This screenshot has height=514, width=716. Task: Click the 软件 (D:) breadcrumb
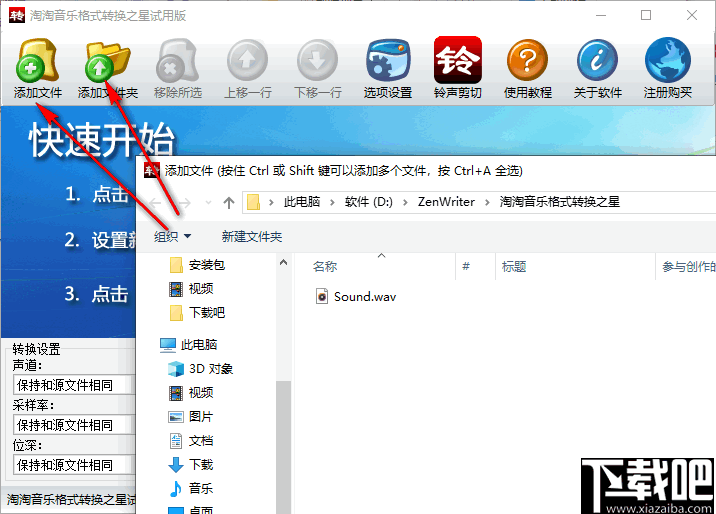369,202
